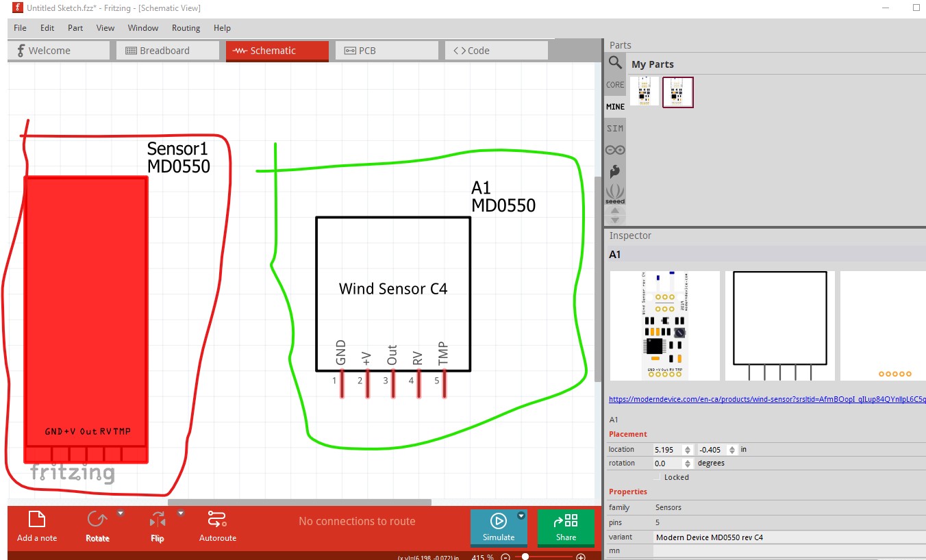The image size is (926, 560).
Task: Search parts with the magnifier icon
Action: tap(615, 63)
